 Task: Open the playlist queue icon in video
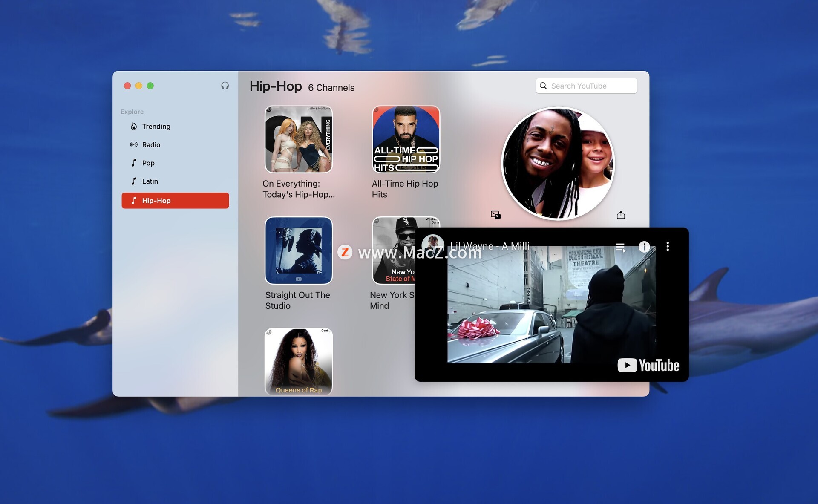pos(621,247)
